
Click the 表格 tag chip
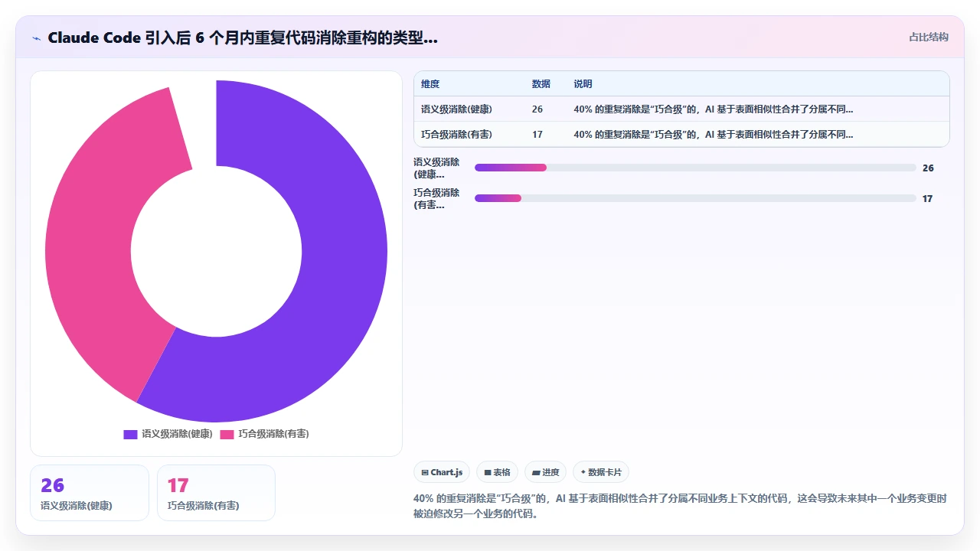coord(497,472)
